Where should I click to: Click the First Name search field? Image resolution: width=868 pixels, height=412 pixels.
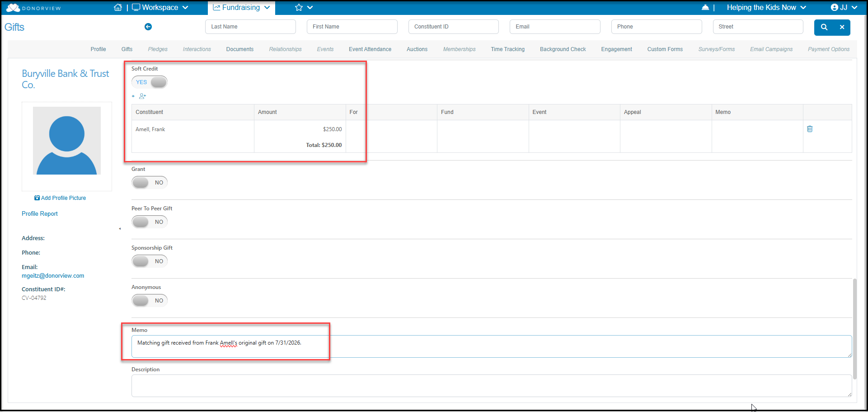click(352, 27)
